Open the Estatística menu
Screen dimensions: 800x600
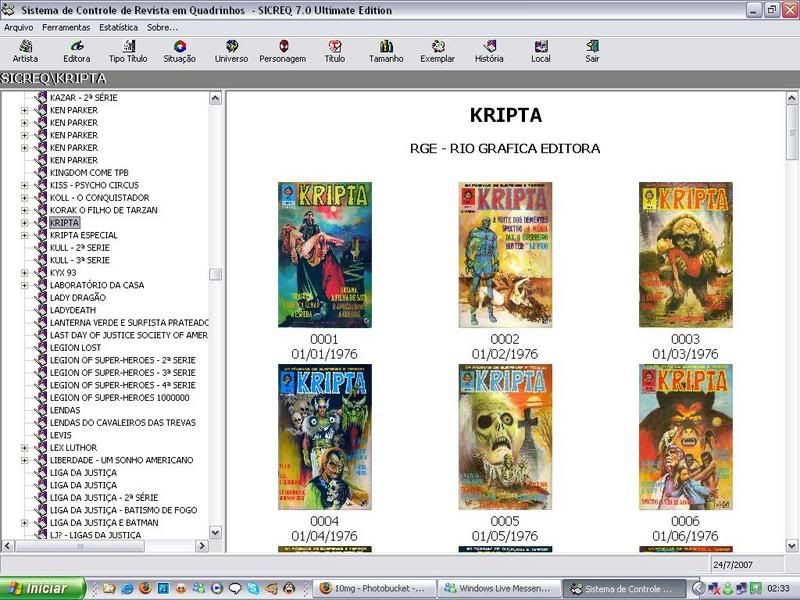[118, 28]
